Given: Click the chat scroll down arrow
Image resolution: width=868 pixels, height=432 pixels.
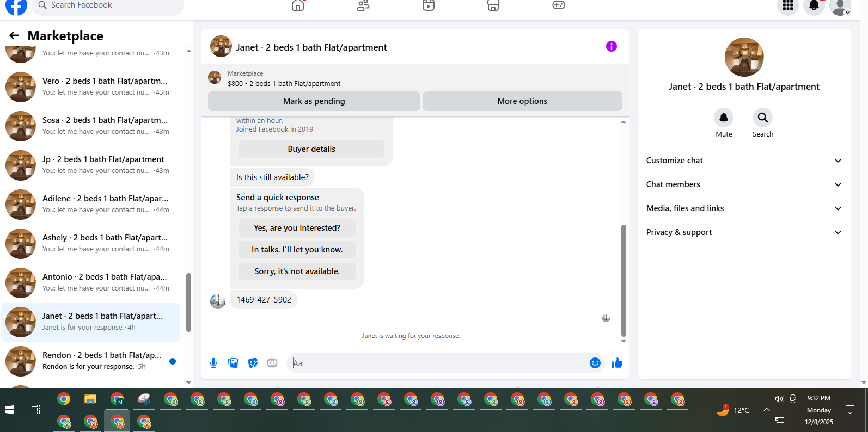Looking at the screenshot, I should click(624, 341).
